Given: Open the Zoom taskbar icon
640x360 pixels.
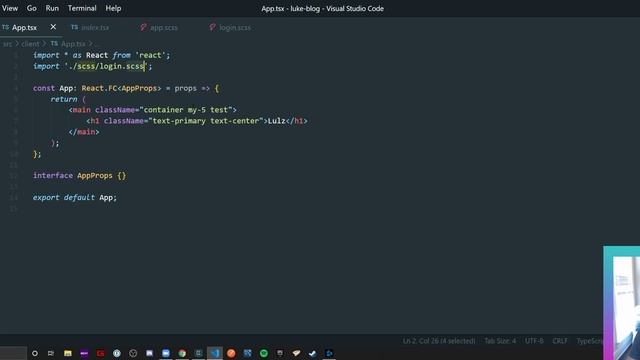Looking at the screenshot, I should 166,353.
